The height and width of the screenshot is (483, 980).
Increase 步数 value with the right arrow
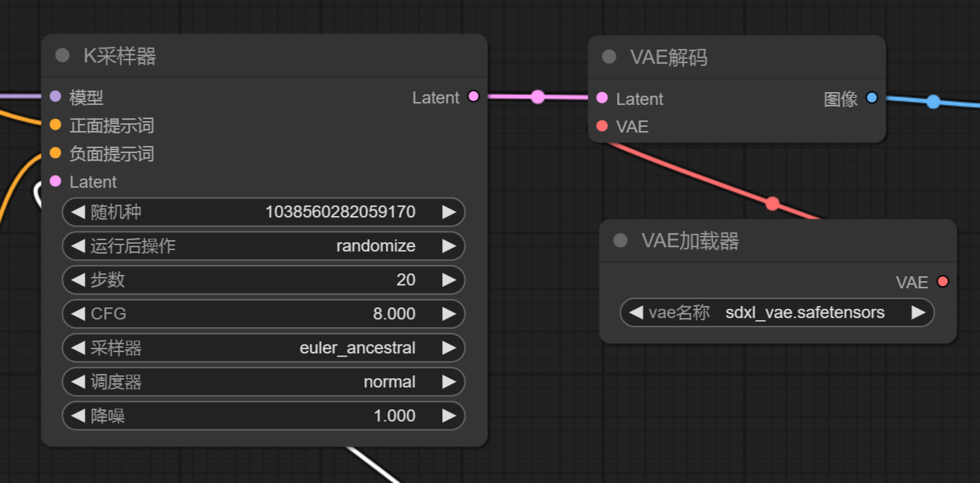coord(449,280)
